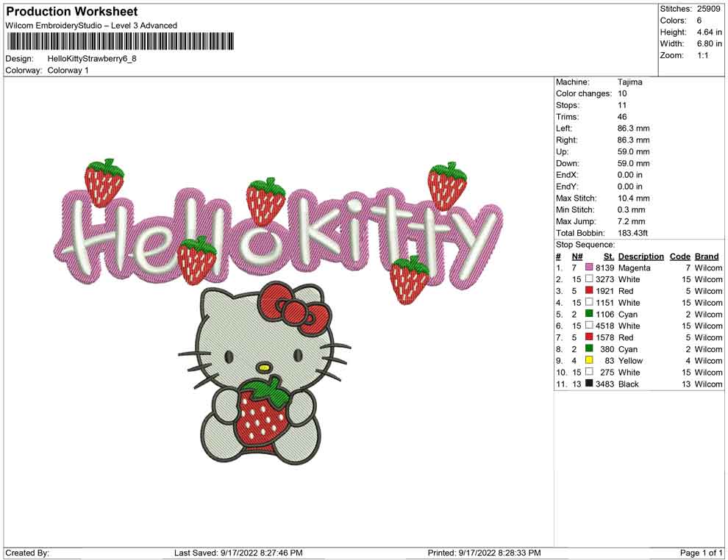
Task: Click the 'Up:' value '59.0 mm'
Action: pyautogui.click(x=633, y=151)
